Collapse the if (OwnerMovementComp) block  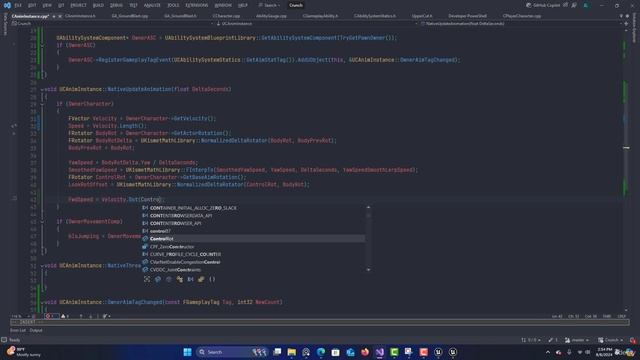pyautogui.click(x=42, y=222)
